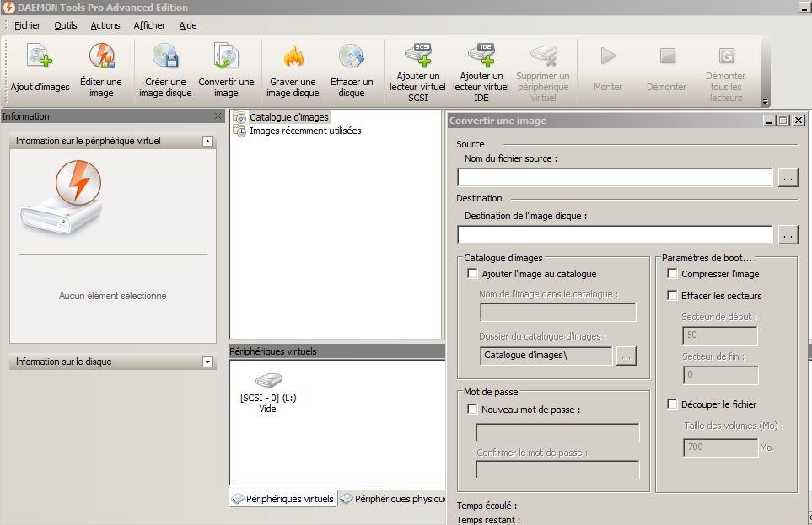The image size is (812, 525).
Task: Click the large DAEMON Tools drive image
Action: coord(62,198)
